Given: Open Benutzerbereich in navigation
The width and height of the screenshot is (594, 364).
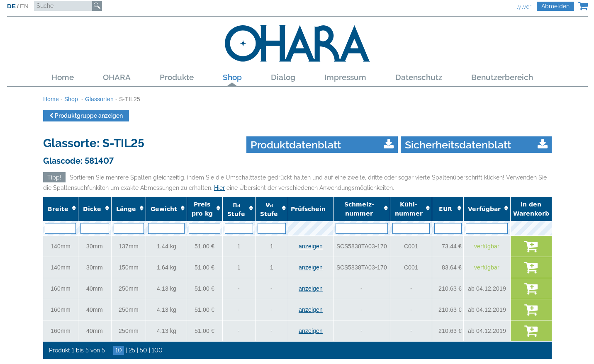Looking at the screenshot, I should pos(502,78).
